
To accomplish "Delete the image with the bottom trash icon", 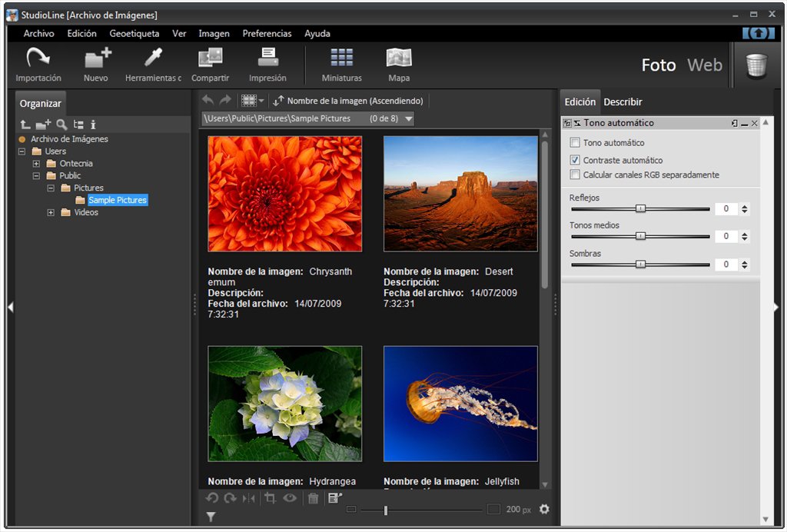I will pos(314,498).
